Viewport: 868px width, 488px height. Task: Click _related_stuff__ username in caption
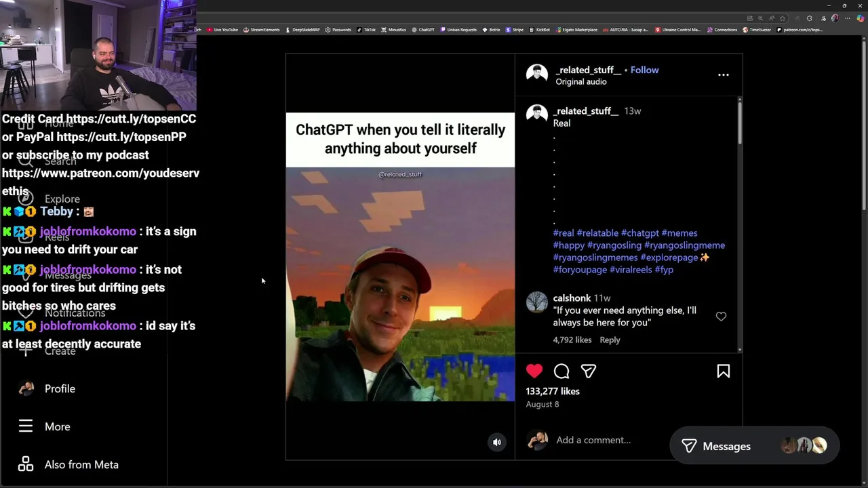(586, 110)
